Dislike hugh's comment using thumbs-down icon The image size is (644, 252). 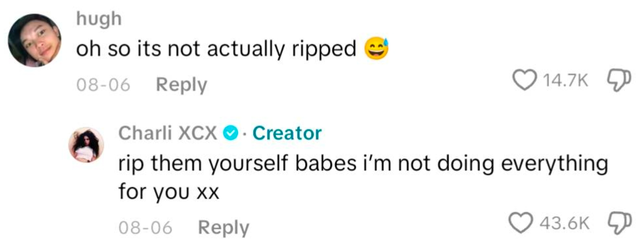coord(619,80)
